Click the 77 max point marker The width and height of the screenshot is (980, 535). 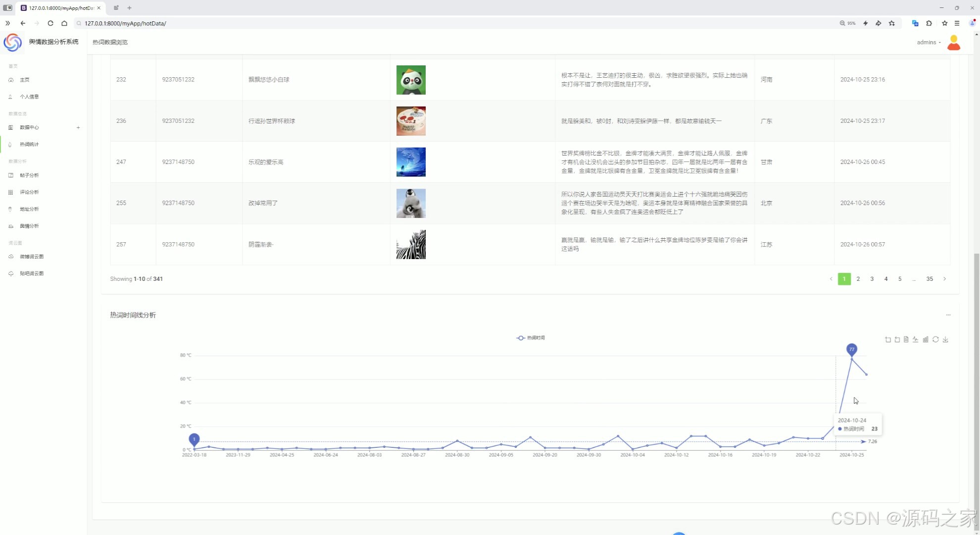tap(851, 349)
